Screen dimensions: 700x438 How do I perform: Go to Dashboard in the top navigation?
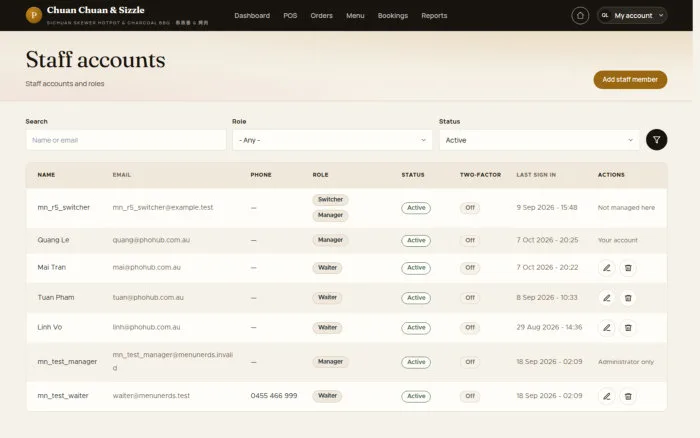tap(252, 16)
